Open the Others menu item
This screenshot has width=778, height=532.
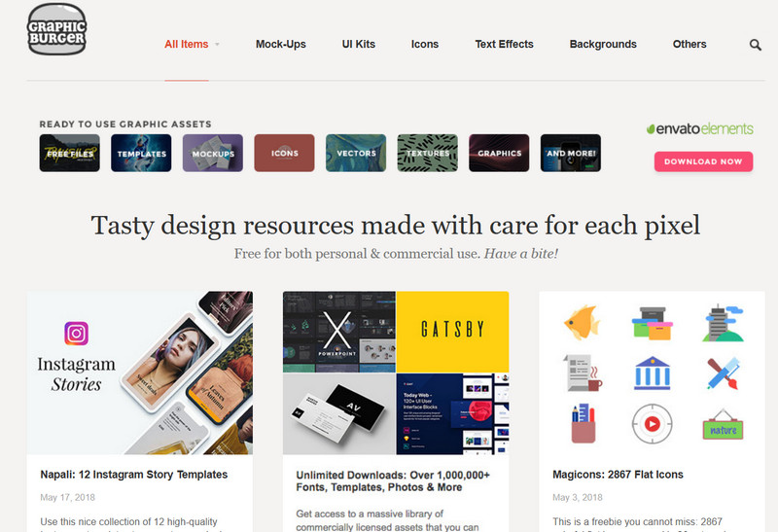(x=690, y=44)
